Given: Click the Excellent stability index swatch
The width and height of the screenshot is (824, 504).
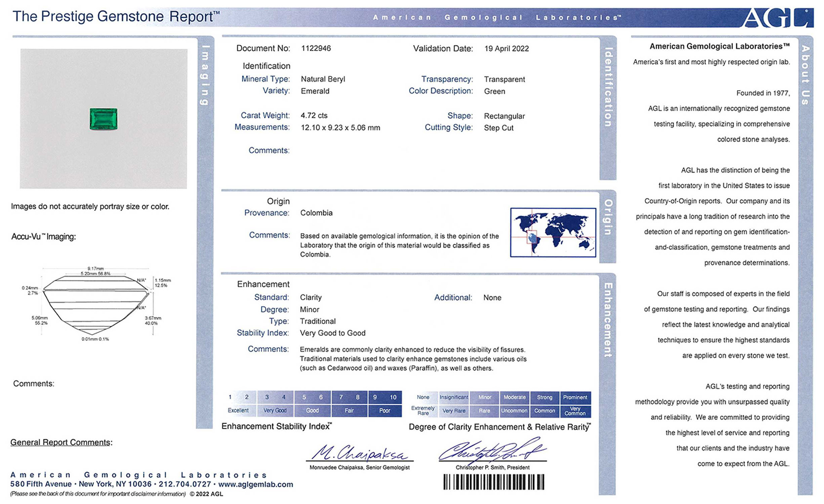Looking at the screenshot, I should pyautogui.click(x=238, y=410).
